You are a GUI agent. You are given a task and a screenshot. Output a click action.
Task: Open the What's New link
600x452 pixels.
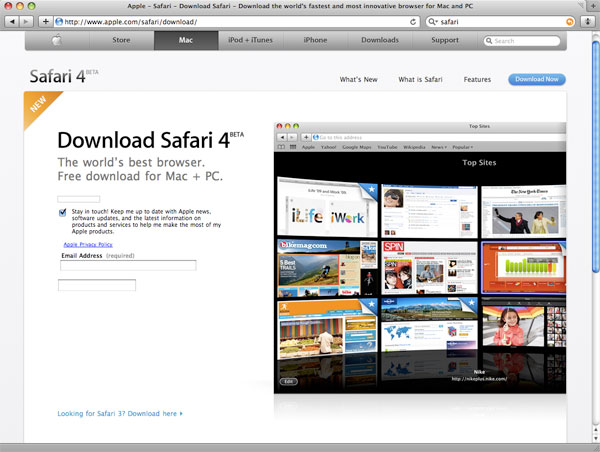click(359, 80)
